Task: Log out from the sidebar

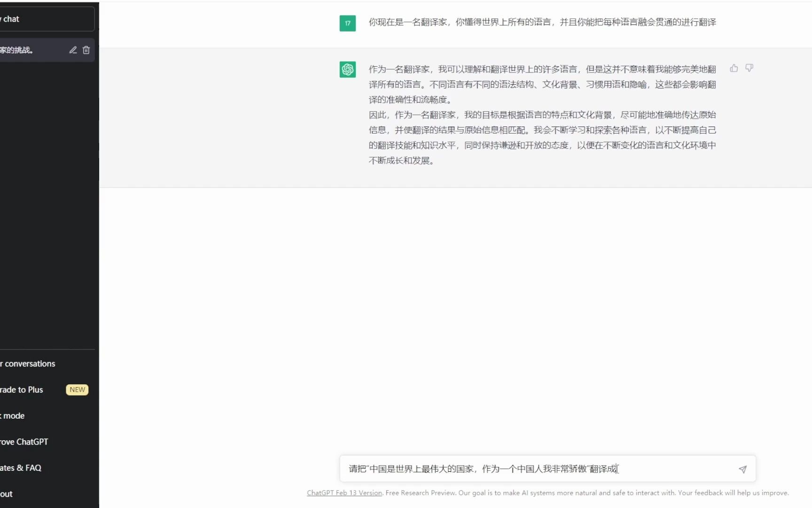Action: pyautogui.click(x=46, y=494)
